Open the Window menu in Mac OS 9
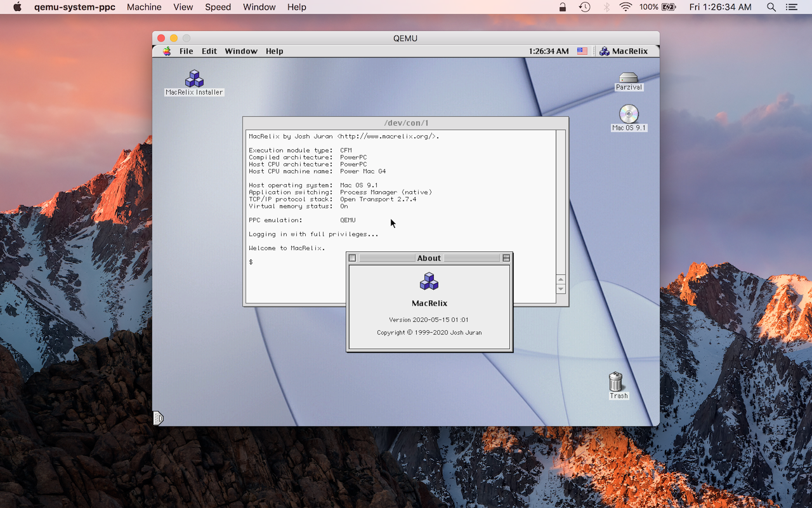The image size is (812, 508). pos(241,51)
